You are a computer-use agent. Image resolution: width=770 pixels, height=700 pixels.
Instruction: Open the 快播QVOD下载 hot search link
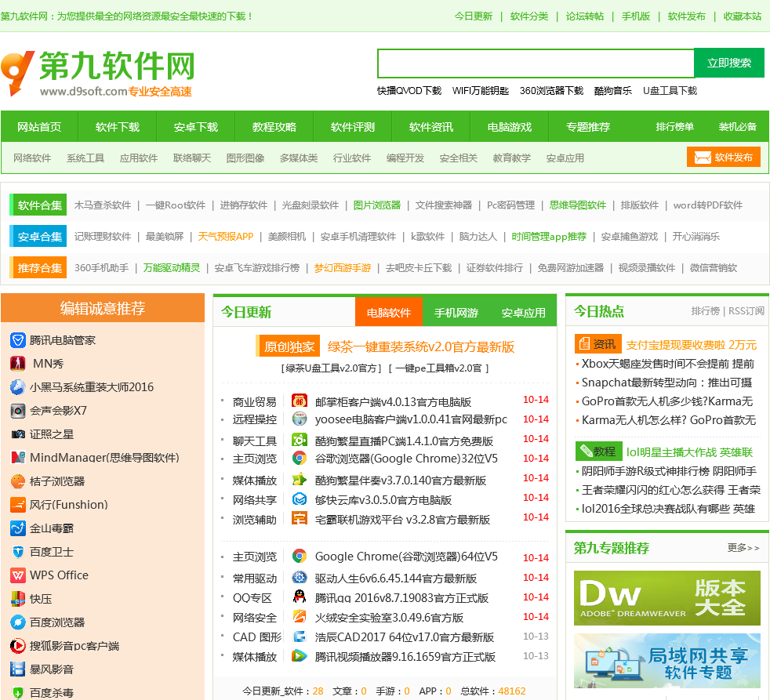[x=409, y=91]
